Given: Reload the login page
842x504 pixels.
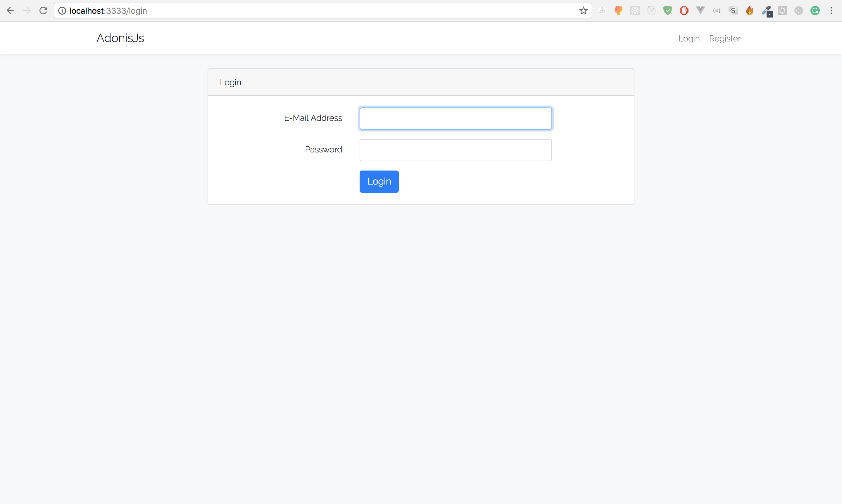Looking at the screenshot, I should pos(43,11).
